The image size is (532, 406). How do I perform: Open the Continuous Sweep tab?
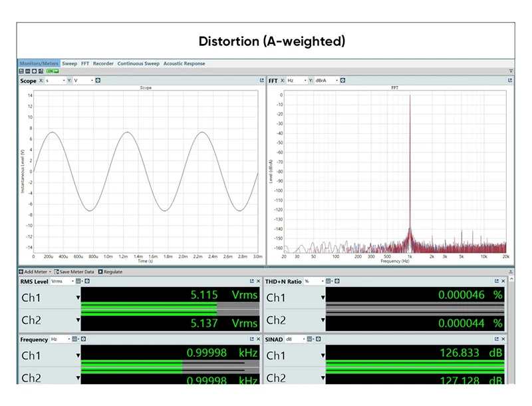tap(138, 63)
